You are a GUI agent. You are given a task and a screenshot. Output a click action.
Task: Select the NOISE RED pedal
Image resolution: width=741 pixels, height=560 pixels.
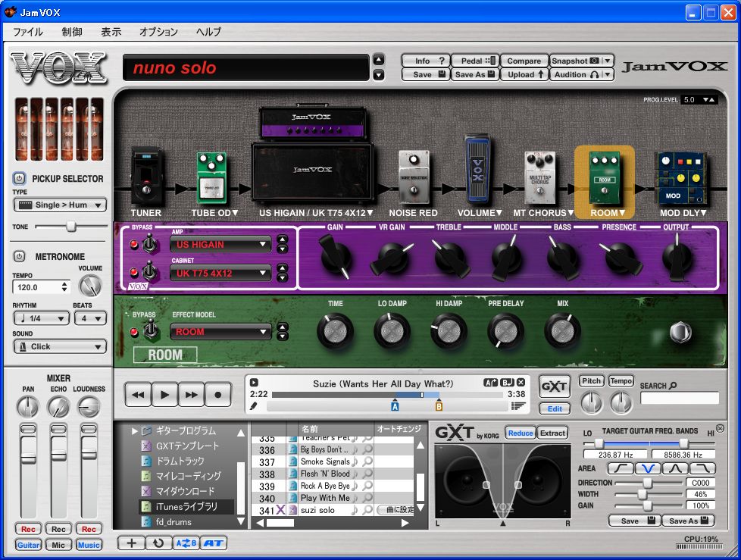[x=414, y=177]
